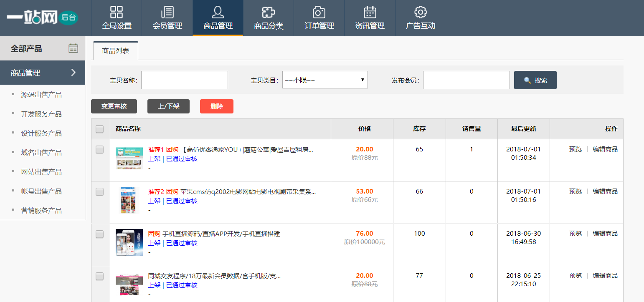Open 源码出售产品 in sidebar list
The image size is (644, 302).
[x=41, y=95]
